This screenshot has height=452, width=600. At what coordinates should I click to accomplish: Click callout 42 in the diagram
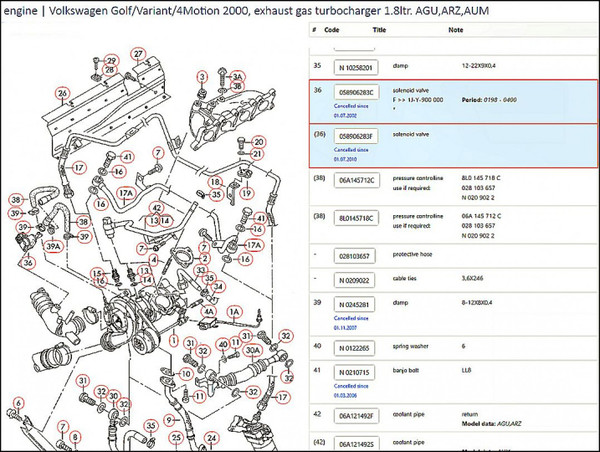click(155, 208)
